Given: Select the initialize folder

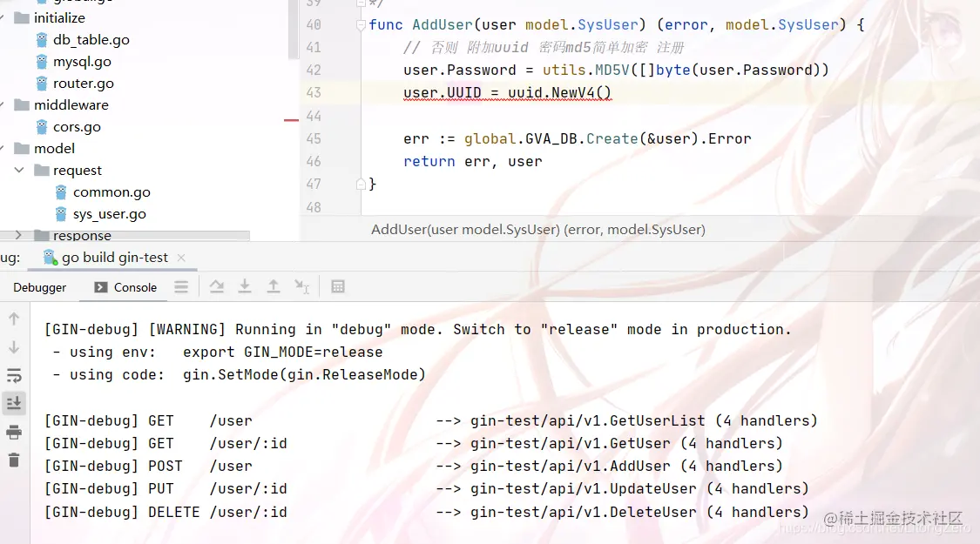Looking at the screenshot, I should [59, 18].
